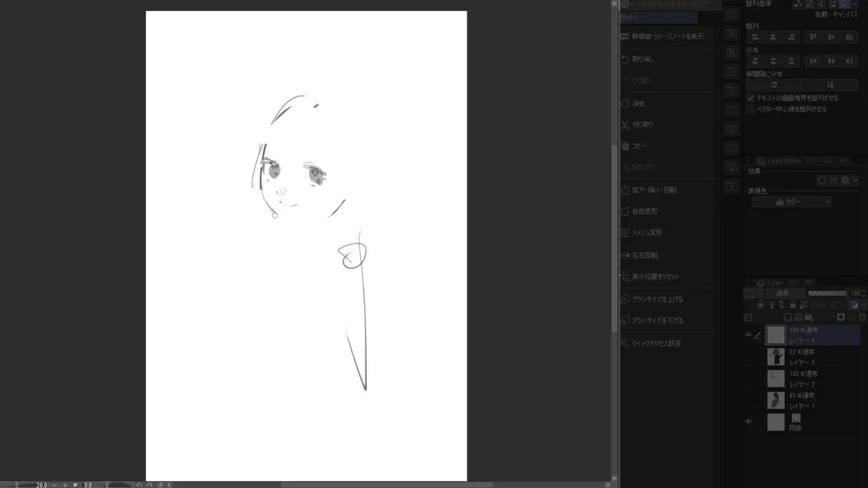Select 左右反転 flip horizontal command
The height and width of the screenshot is (488, 868).
coord(669,256)
